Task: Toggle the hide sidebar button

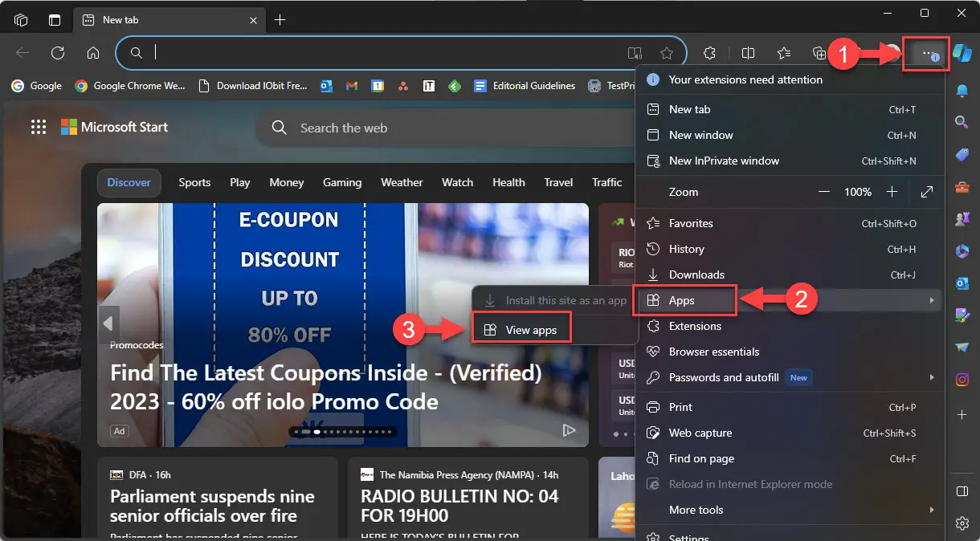Action: click(x=962, y=490)
